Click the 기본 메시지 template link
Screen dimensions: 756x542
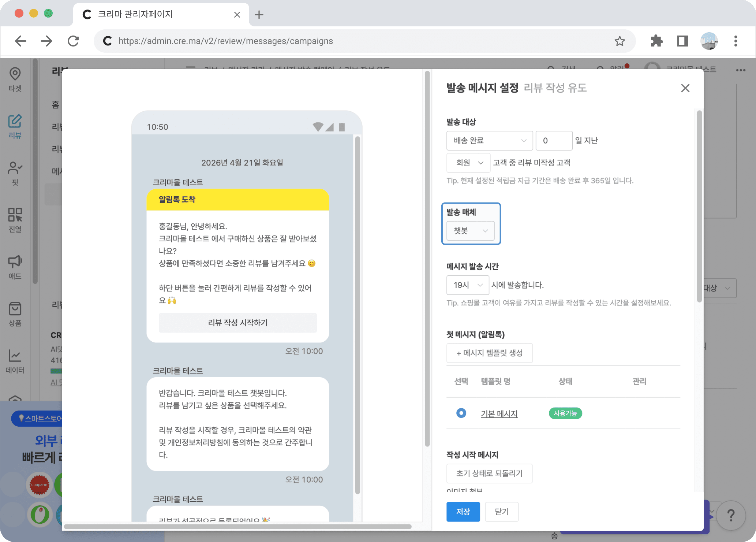[x=499, y=413]
